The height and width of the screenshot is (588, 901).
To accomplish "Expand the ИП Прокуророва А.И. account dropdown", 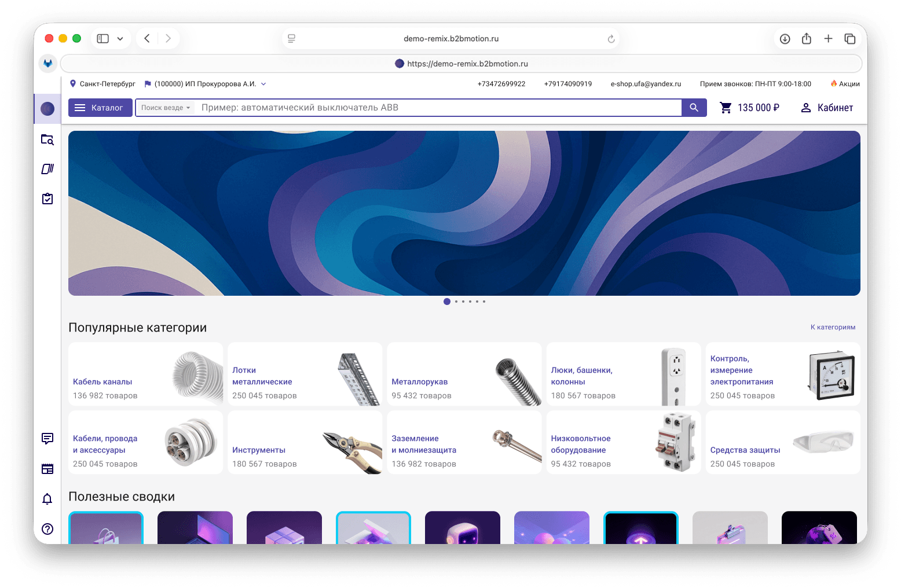I will [206, 84].
